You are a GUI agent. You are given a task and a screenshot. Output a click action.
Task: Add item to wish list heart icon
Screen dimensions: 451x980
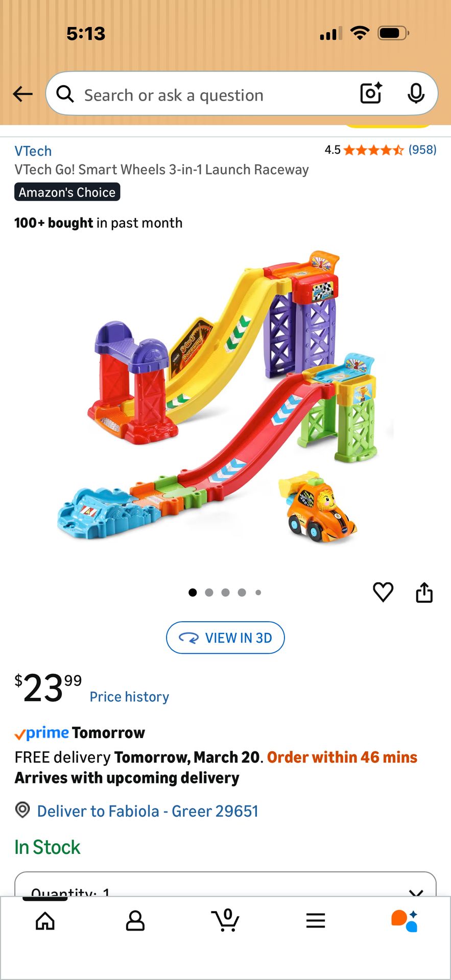[383, 592]
